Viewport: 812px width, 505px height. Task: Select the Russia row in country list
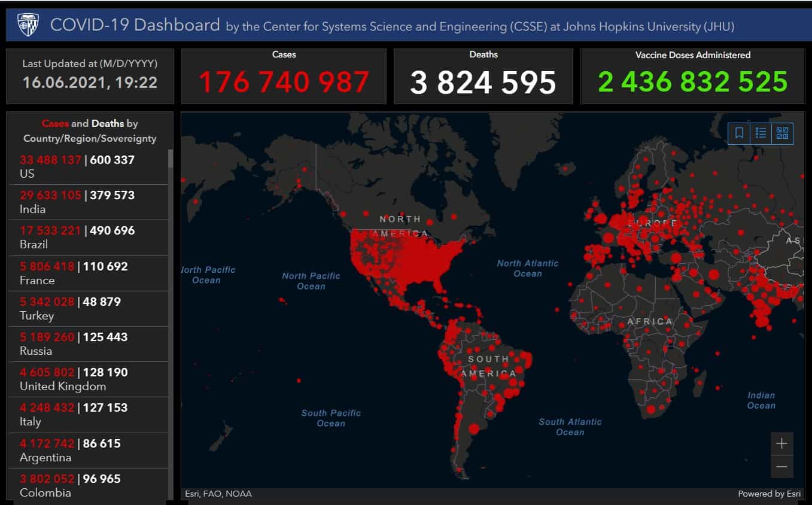[x=88, y=344]
